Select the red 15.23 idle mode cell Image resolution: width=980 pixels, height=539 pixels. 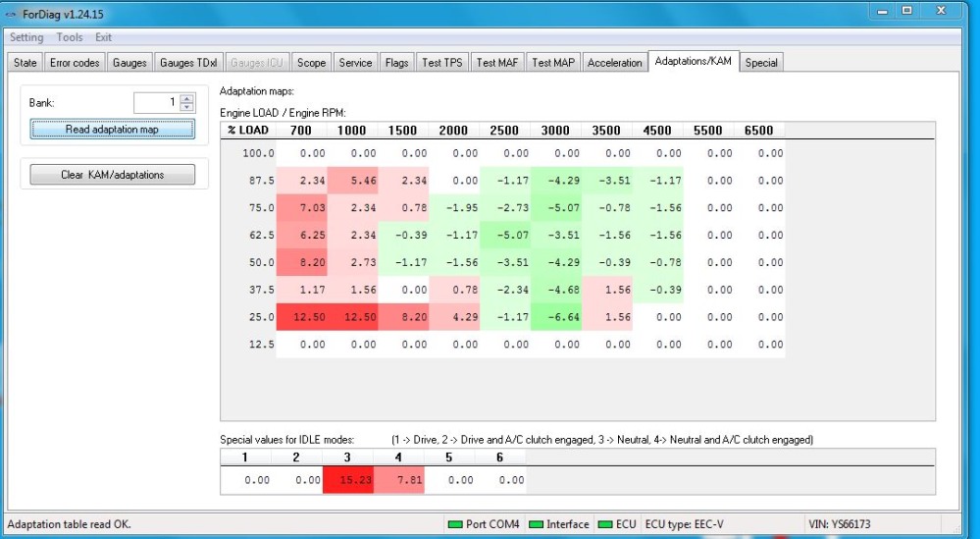(351, 480)
